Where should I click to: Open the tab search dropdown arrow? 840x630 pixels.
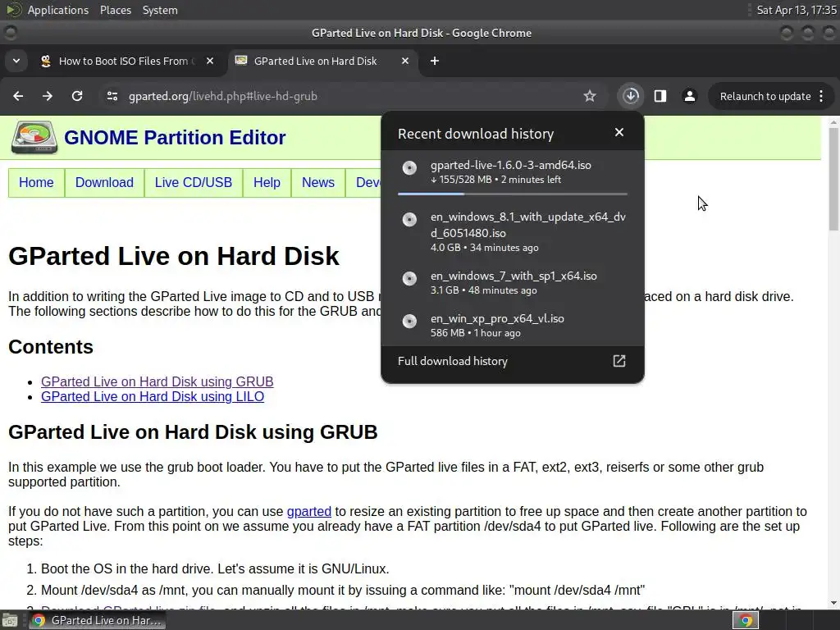(x=16, y=61)
